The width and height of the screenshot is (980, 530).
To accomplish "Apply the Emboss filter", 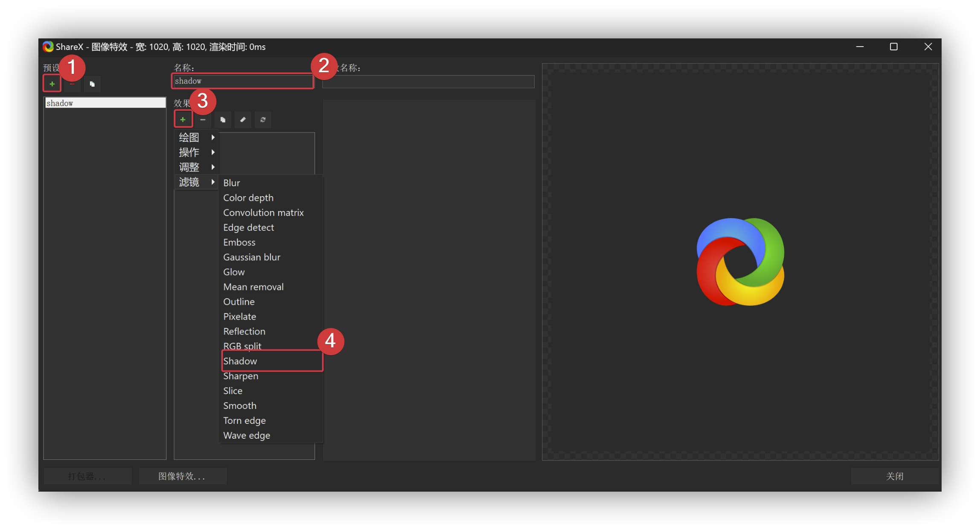I will click(x=271, y=242).
